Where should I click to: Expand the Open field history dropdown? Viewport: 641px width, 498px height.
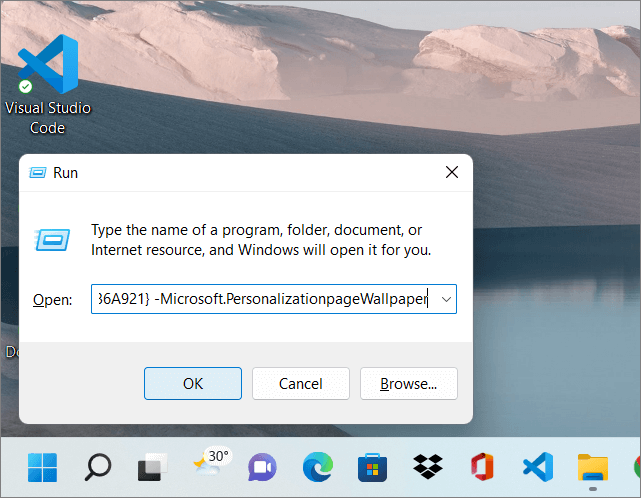[446, 299]
